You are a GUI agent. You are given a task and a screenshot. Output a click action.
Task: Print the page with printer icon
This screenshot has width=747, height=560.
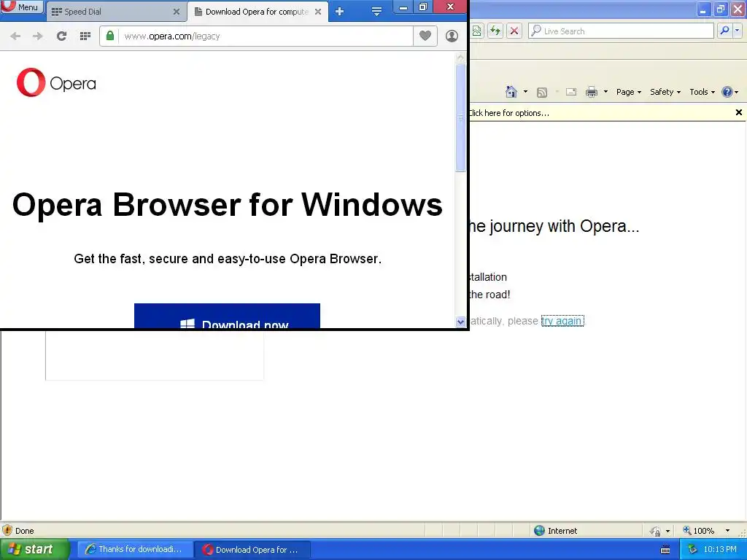(591, 92)
